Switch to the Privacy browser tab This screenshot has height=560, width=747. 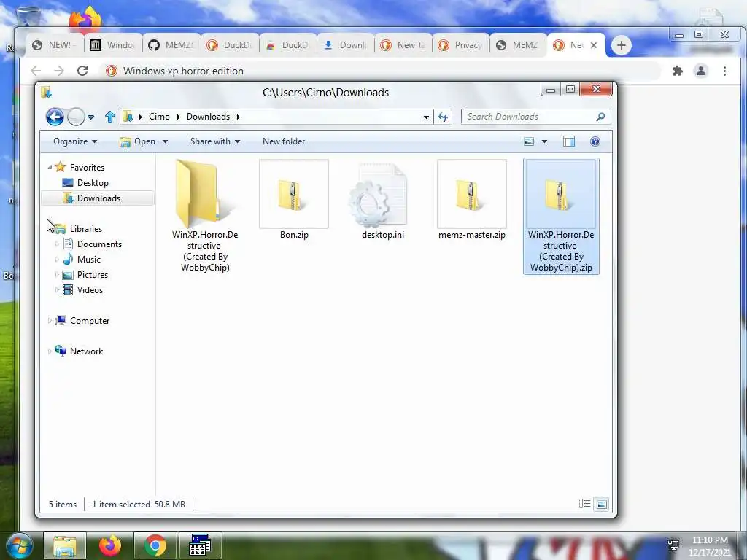coord(461,45)
